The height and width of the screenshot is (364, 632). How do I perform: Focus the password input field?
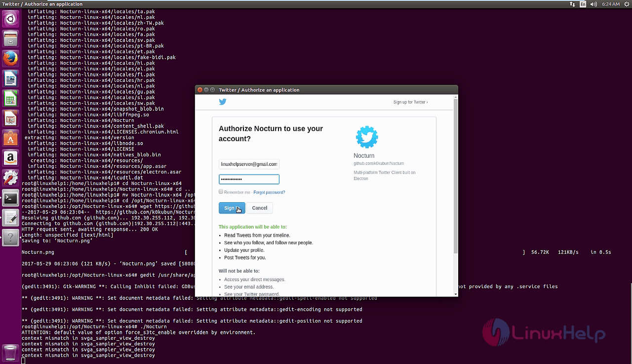249,179
